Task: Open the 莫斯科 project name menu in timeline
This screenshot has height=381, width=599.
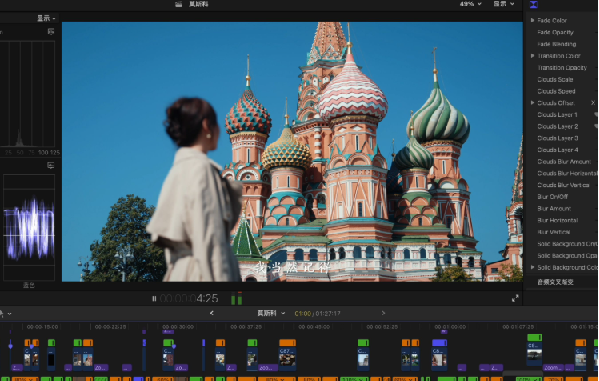Action: 271,313
